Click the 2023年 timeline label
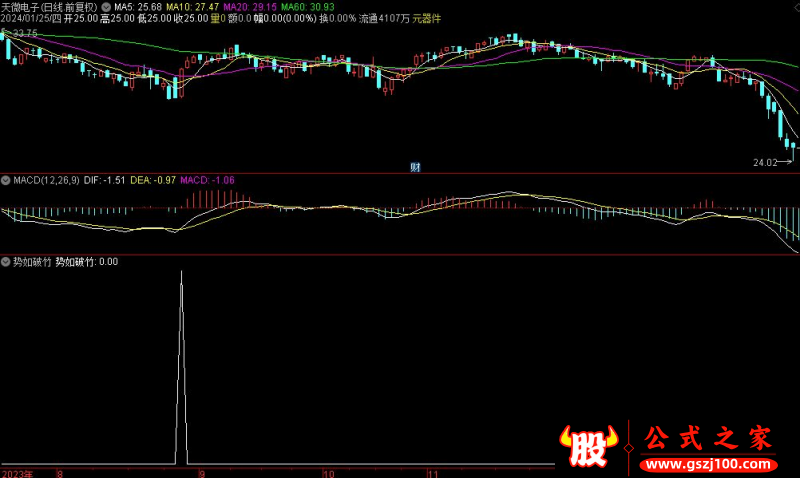 coord(17,474)
